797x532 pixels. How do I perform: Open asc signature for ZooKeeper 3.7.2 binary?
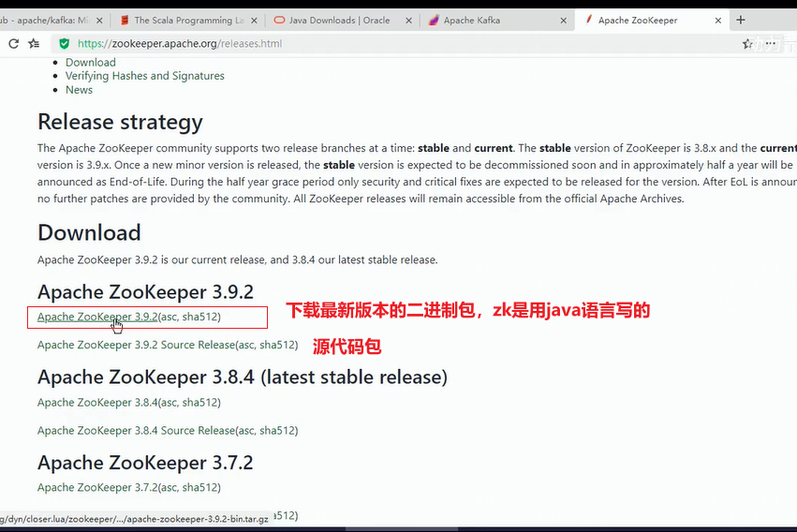(x=169, y=487)
